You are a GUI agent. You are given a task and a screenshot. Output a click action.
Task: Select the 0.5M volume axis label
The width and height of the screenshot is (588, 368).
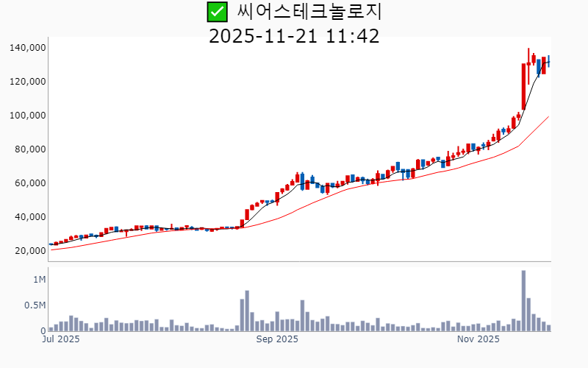35,305
